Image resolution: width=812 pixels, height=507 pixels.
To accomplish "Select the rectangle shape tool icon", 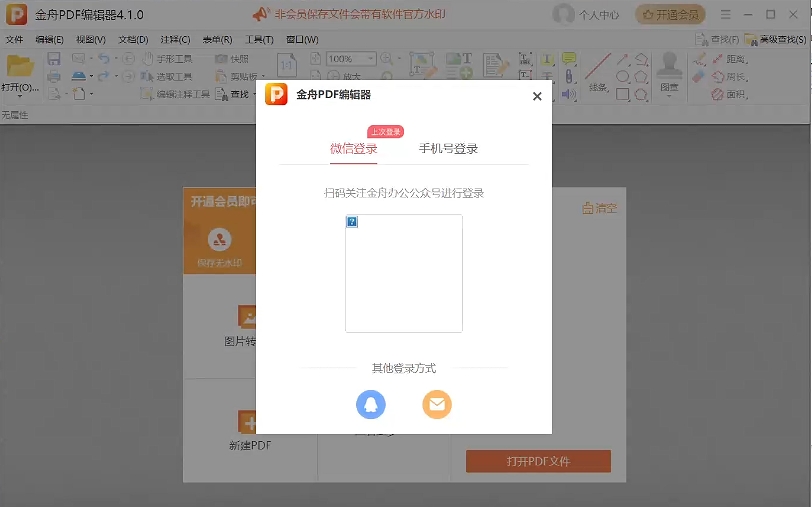I will point(623,94).
